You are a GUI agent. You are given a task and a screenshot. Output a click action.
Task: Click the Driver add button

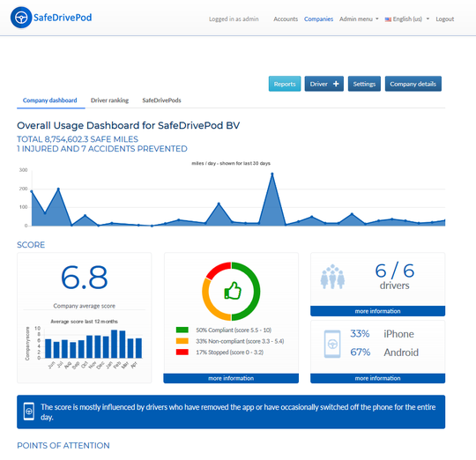(x=324, y=84)
